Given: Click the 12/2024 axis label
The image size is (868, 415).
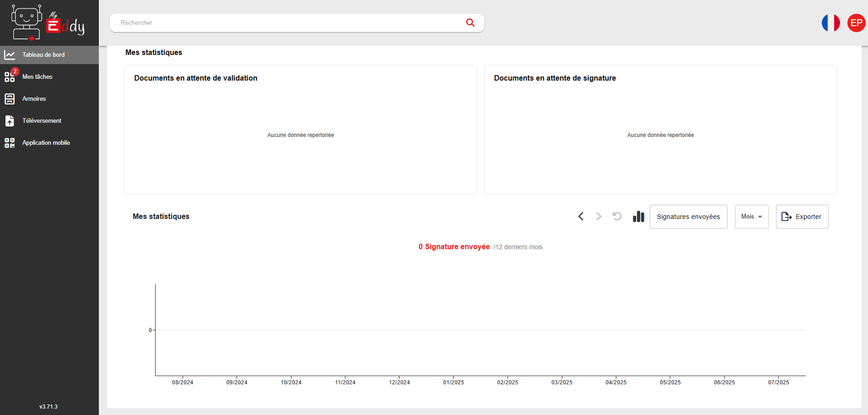Looking at the screenshot, I should pos(399,382).
